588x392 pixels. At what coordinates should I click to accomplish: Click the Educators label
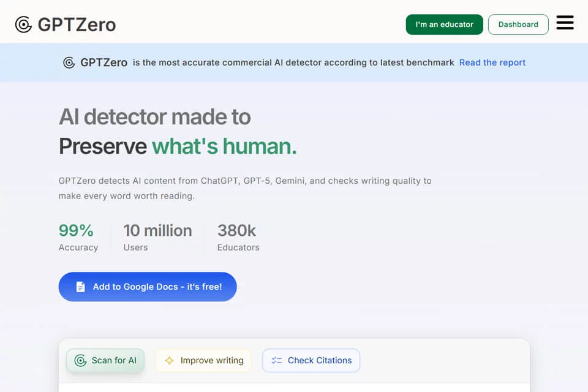tap(238, 247)
